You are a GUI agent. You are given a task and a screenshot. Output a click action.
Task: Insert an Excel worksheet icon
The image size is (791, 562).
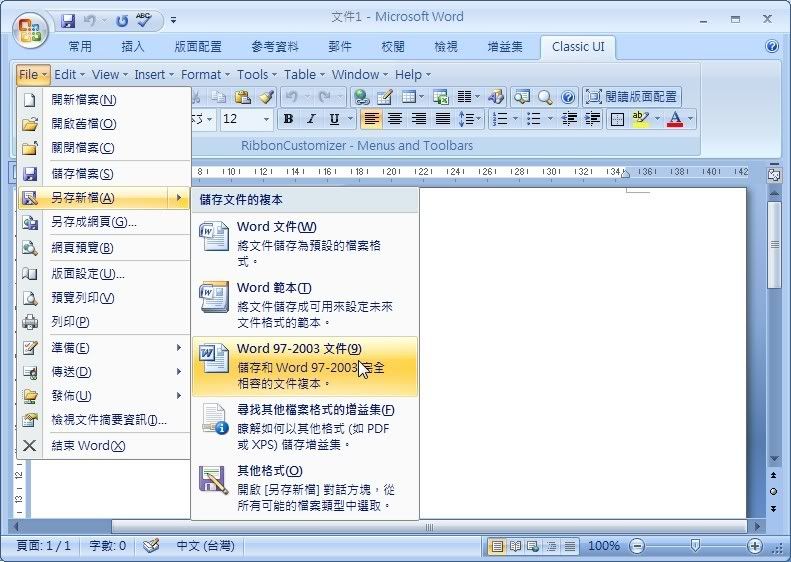click(440, 96)
